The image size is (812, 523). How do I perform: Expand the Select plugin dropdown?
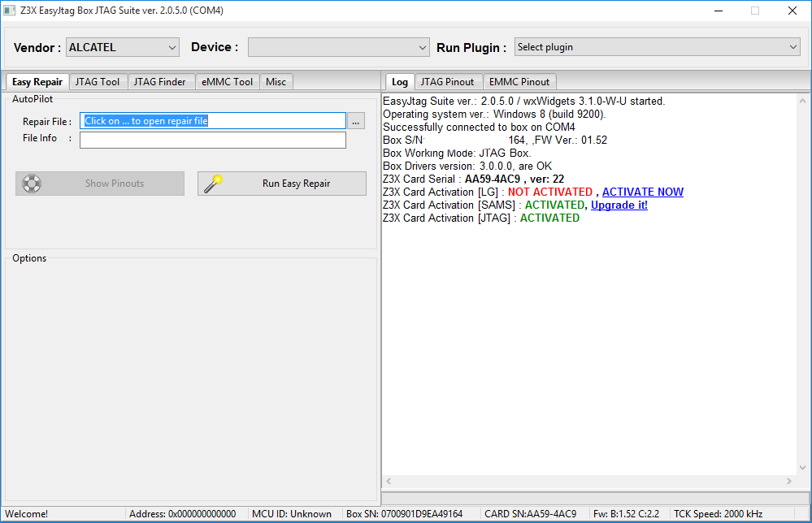pyautogui.click(x=657, y=47)
